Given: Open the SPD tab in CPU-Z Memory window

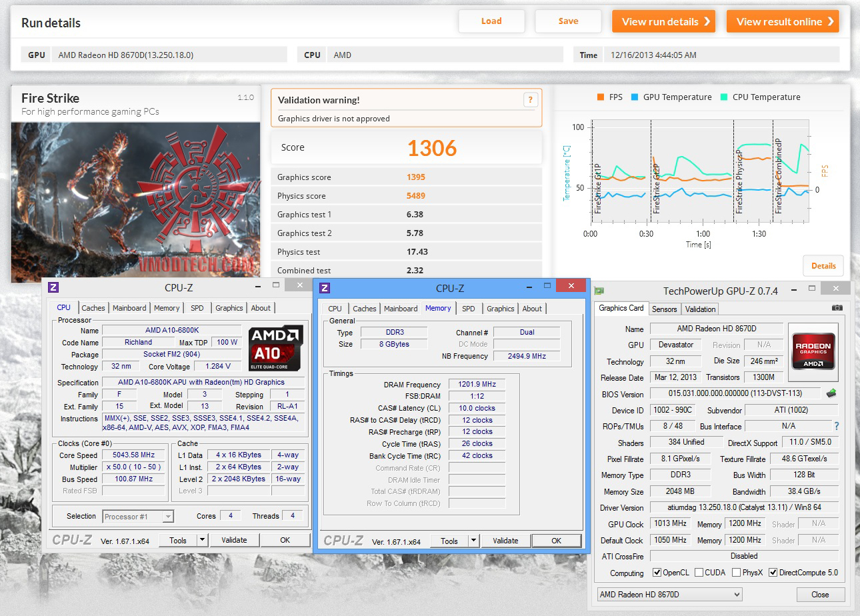Looking at the screenshot, I should (469, 309).
